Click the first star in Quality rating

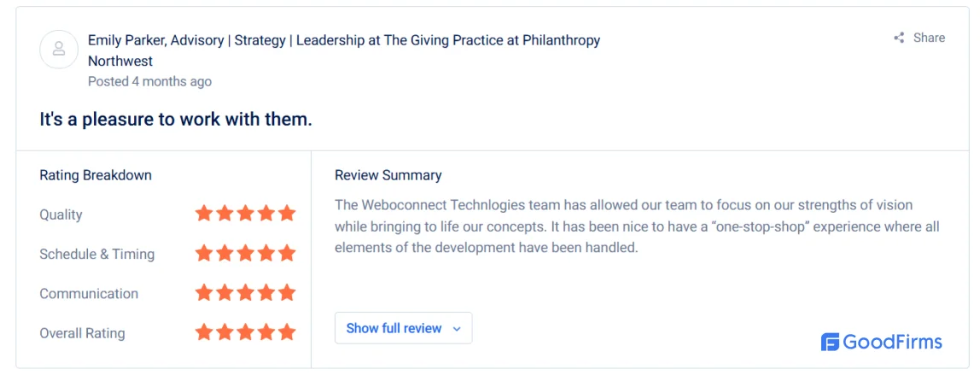coord(204,214)
